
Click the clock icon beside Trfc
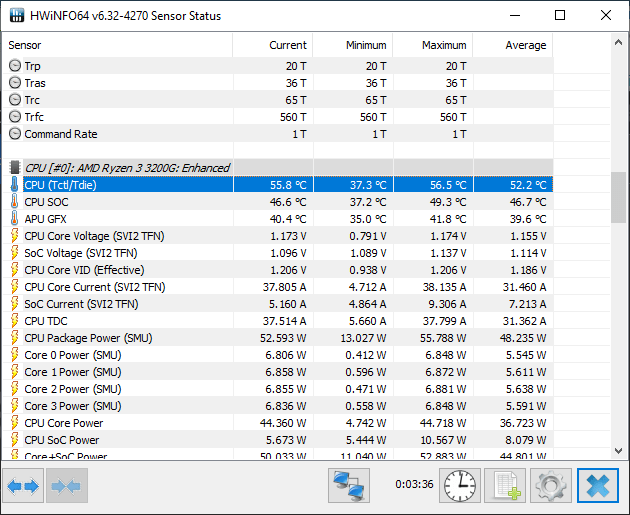pos(15,117)
